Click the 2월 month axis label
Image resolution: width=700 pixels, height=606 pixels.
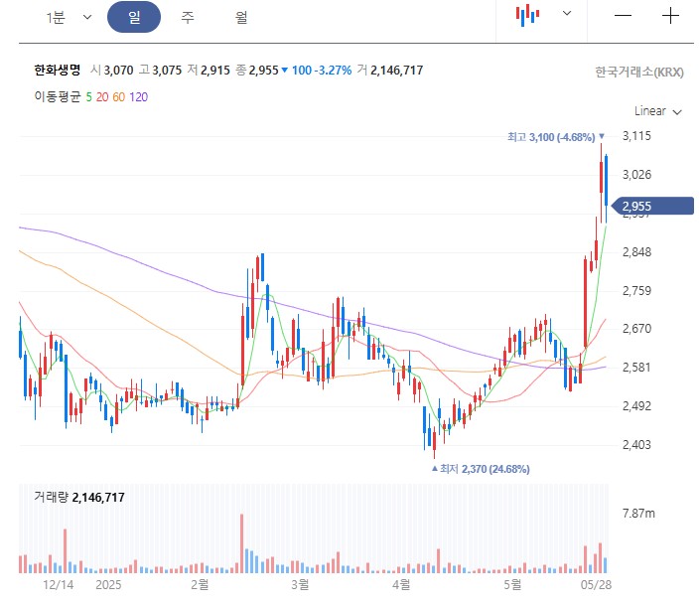click(200, 584)
